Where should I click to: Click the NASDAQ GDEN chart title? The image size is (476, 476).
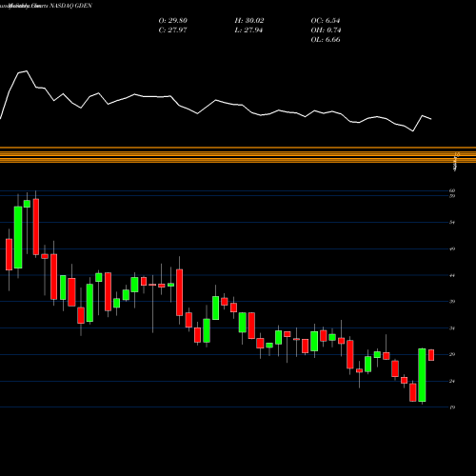(69, 6)
